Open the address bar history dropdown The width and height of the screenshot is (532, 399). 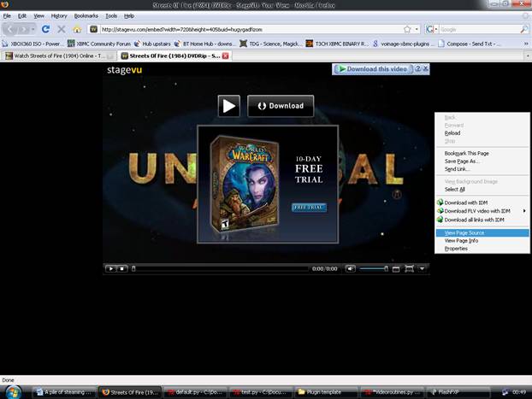(417, 30)
